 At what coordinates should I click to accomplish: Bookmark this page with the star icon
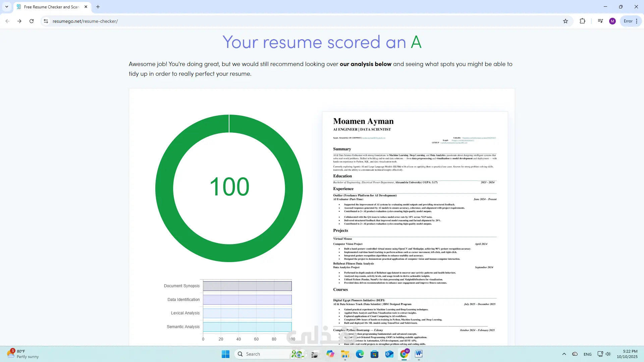pos(566,21)
